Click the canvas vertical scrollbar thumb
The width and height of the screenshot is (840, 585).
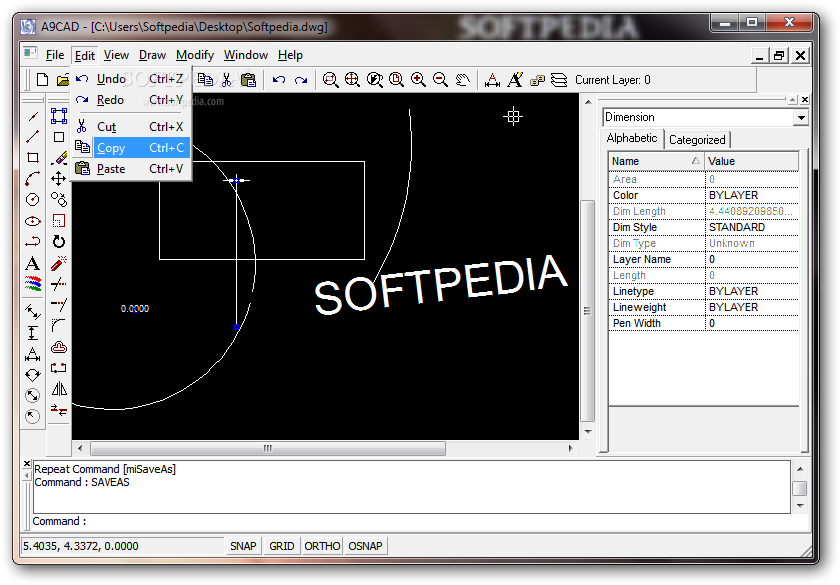587,311
